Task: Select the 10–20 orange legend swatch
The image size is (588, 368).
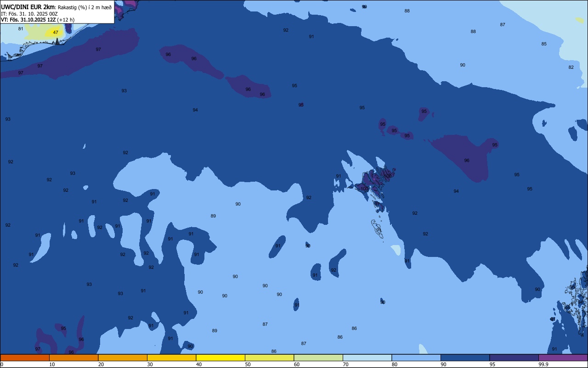Action: point(73,357)
